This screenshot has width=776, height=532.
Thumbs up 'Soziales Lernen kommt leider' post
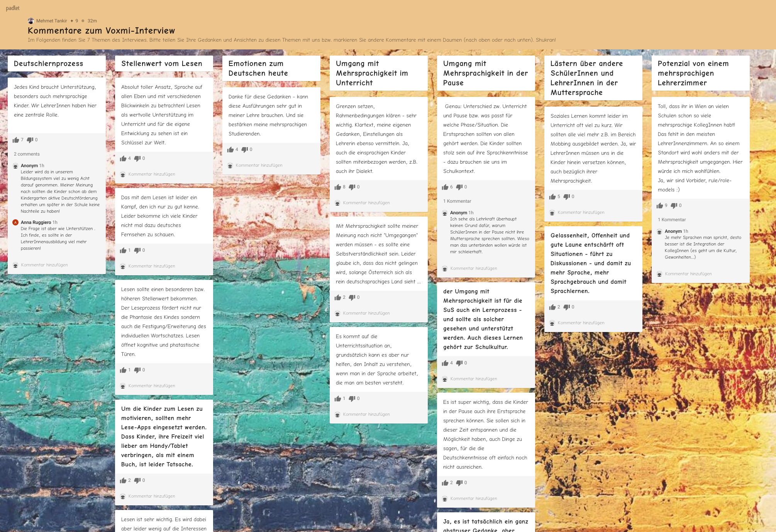(x=552, y=197)
